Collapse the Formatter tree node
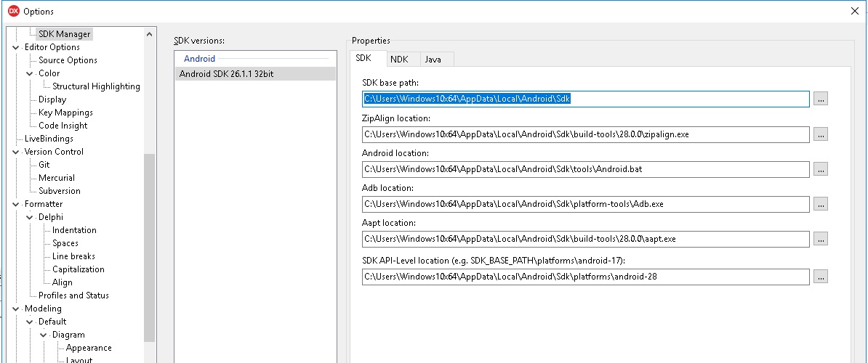The image size is (868, 363). [x=15, y=204]
